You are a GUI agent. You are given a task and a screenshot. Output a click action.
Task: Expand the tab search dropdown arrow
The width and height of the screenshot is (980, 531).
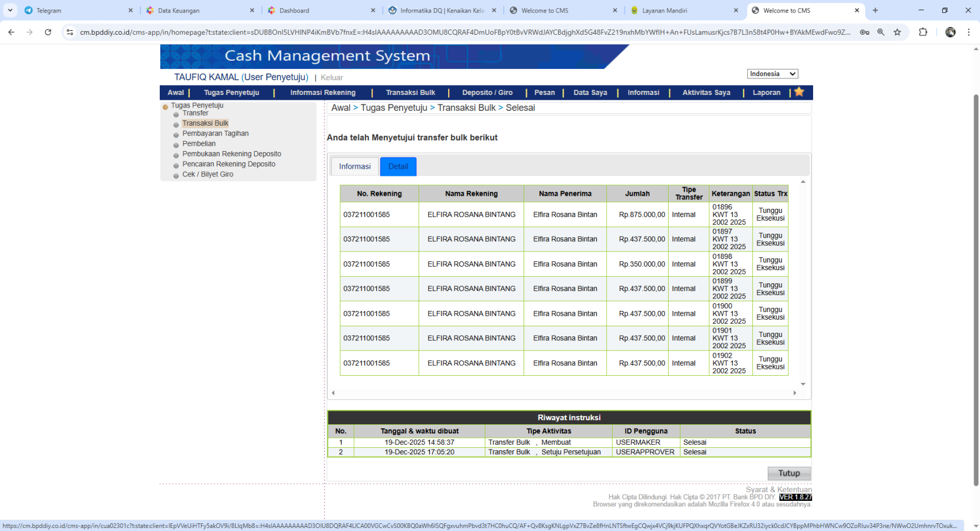coord(10,11)
